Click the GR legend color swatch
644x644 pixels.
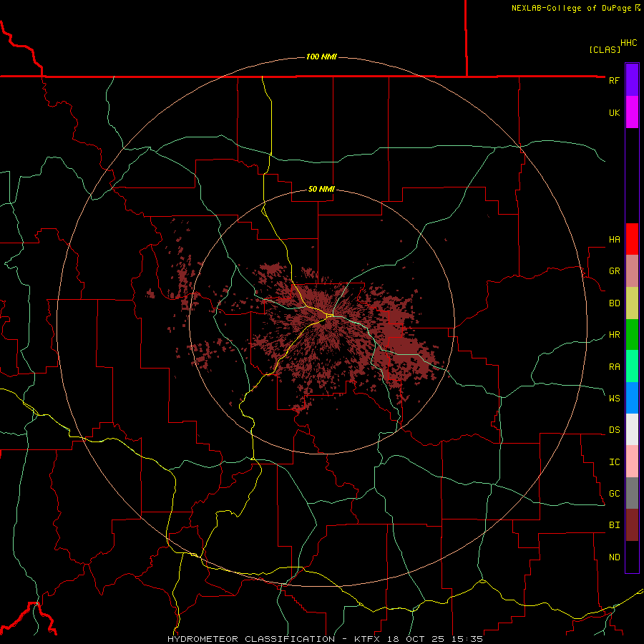click(632, 271)
